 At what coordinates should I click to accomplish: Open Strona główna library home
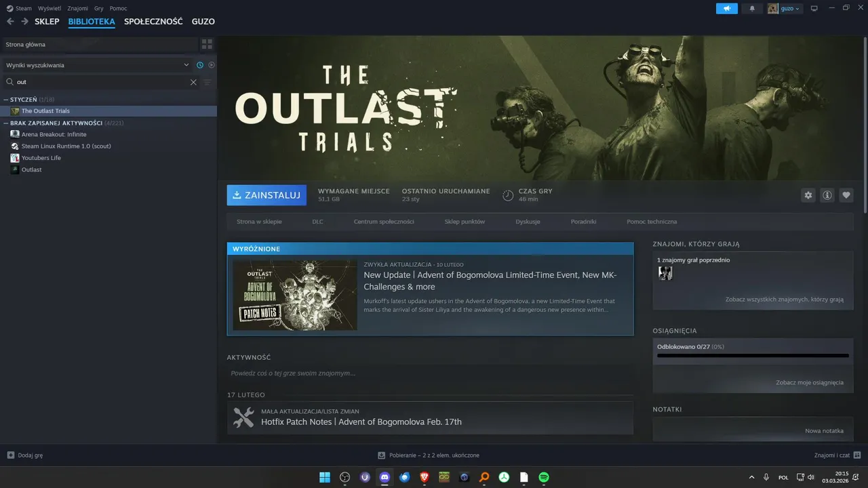[100, 44]
